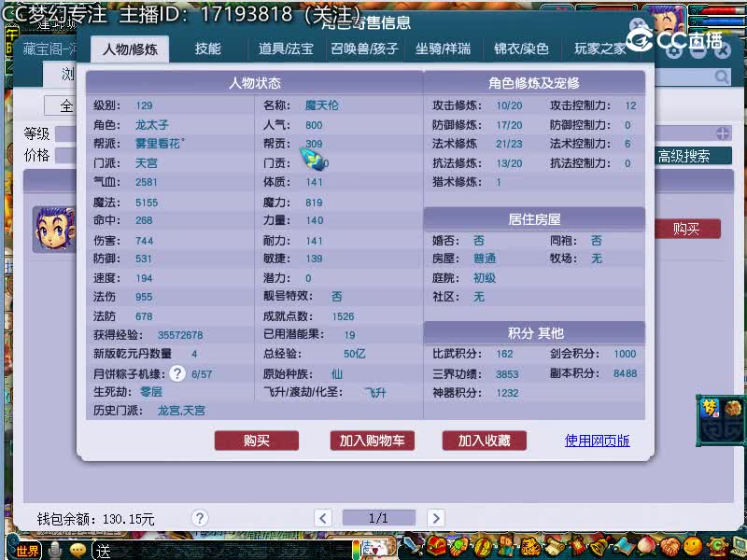This screenshot has height=560, width=747.
Task: Click the guild name 雾里看花
Action: click(x=160, y=144)
